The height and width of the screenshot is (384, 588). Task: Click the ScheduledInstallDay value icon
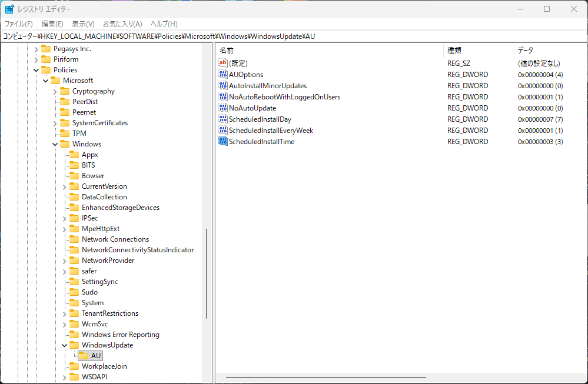click(x=222, y=119)
